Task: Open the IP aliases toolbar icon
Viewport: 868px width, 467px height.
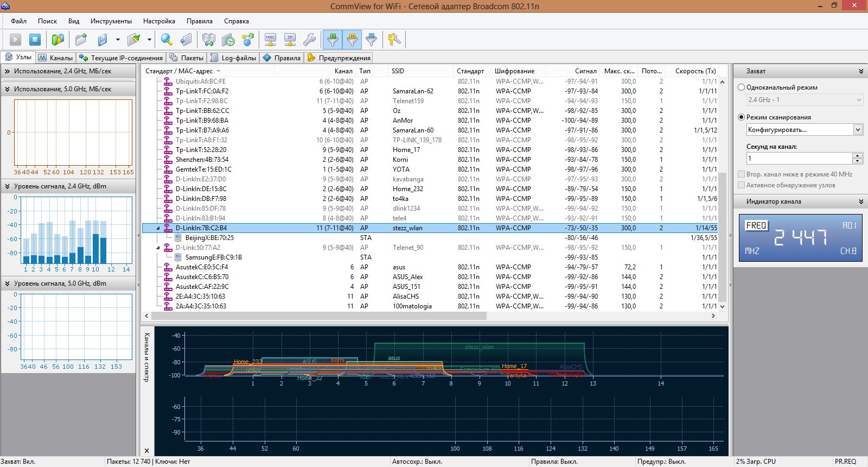Action: [290, 40]
